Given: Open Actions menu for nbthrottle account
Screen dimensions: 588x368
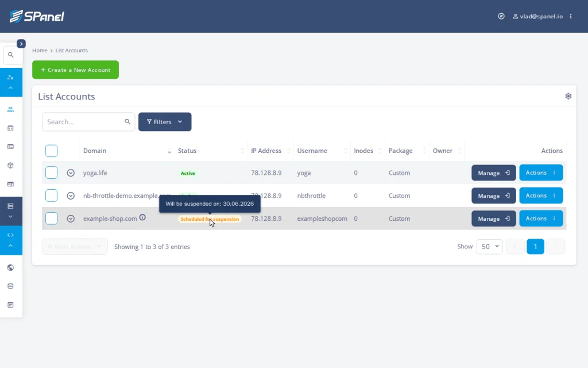Looking at the screenshot, I should coord(541,195).
